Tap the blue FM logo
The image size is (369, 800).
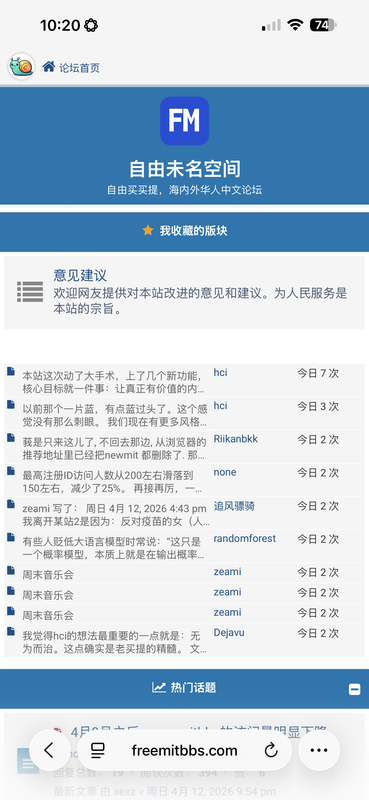pos(184,121)
